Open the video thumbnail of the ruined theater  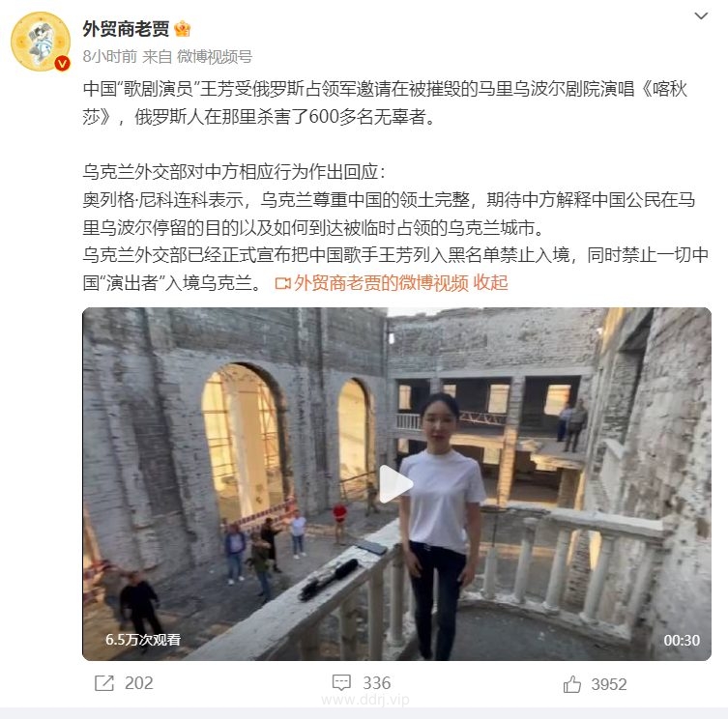point(396,483)
